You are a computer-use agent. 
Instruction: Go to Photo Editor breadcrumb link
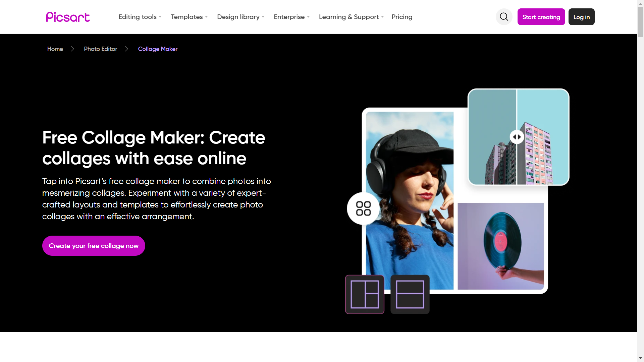pos(100,49)
